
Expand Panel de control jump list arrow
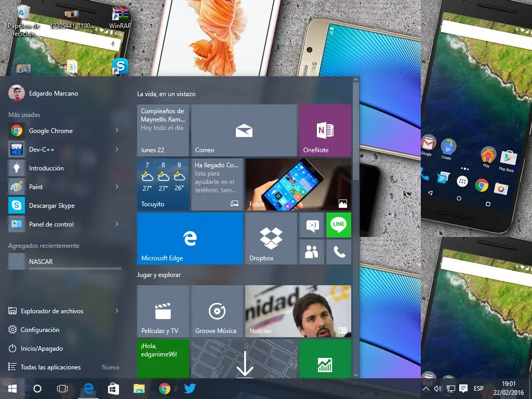coord(117,224)
